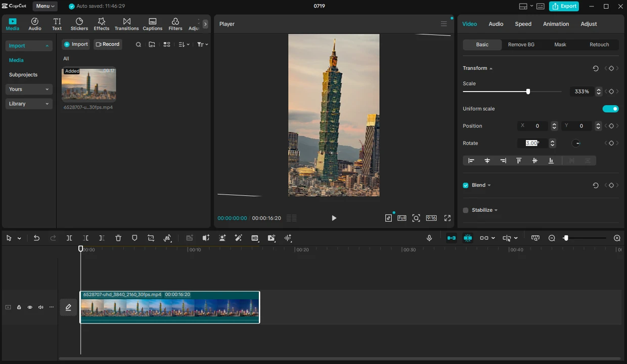This screenshot has height=364, width=627.
Task: Click the microphone record voiceover icon
Action: (429, 238)
